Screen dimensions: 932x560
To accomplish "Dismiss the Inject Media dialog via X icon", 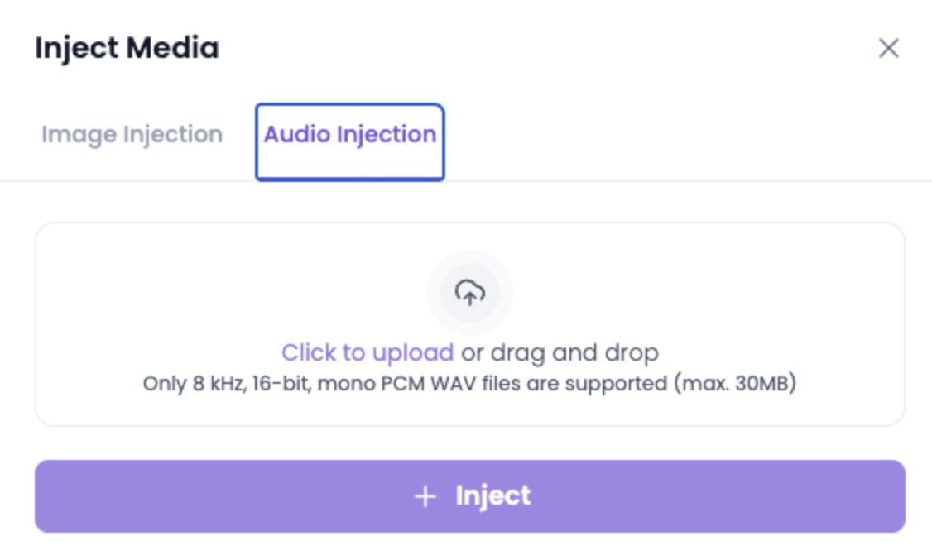I will 890,49.
